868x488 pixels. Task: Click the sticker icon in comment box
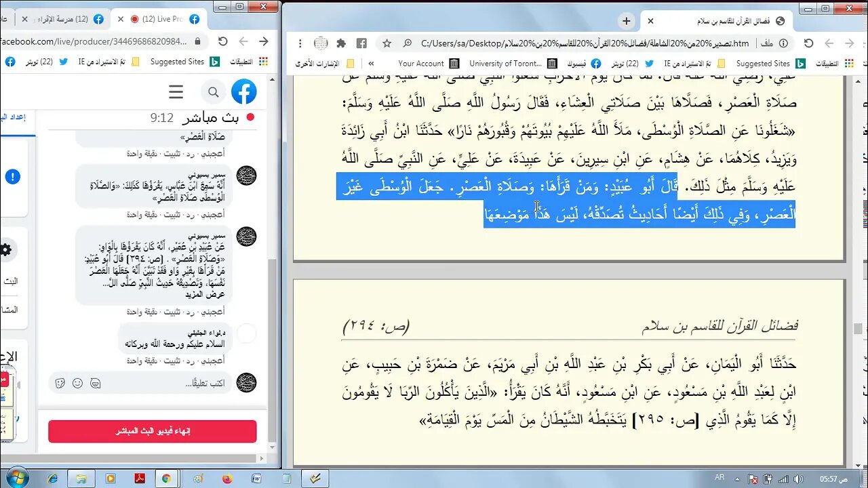(x=60, y=383)
